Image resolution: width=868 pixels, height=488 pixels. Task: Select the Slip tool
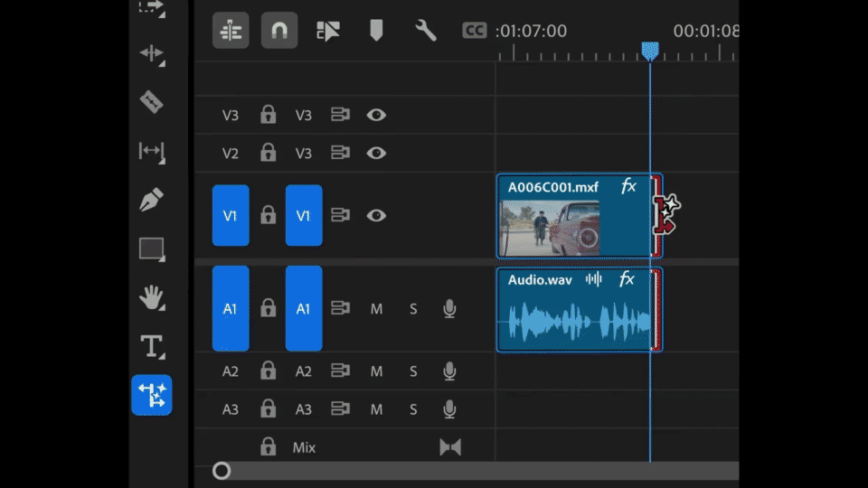(x=151, y=151)
